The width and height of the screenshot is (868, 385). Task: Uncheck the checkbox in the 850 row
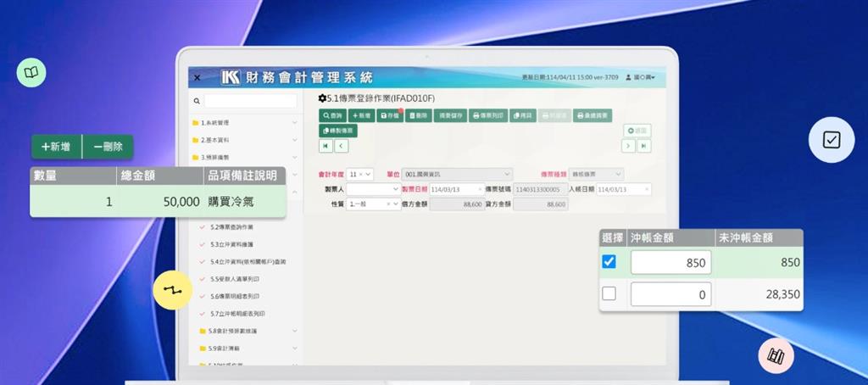click(x=609, y=262)
